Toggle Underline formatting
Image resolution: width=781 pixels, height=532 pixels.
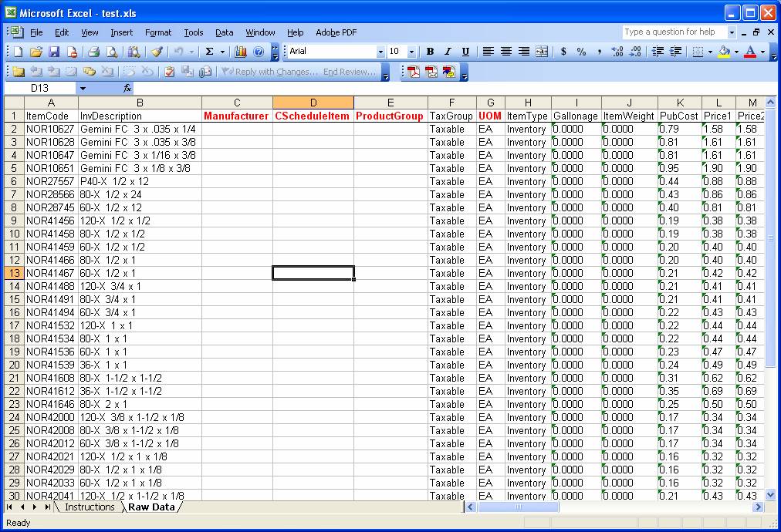point(465,52)
